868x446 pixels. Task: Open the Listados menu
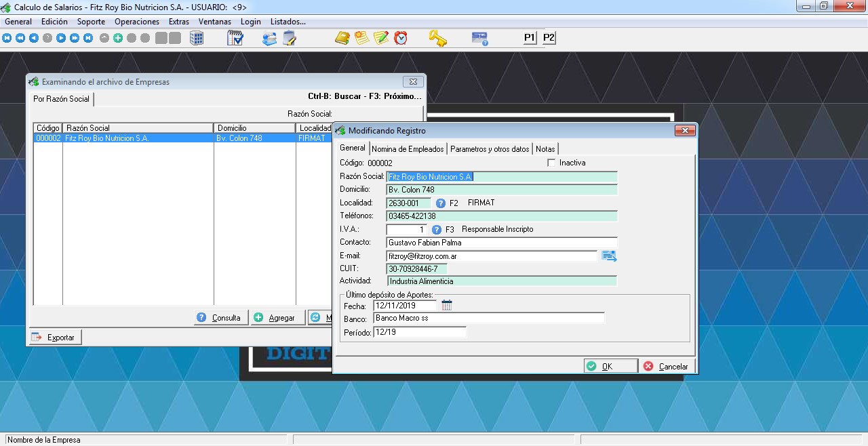tap(288, 22)
